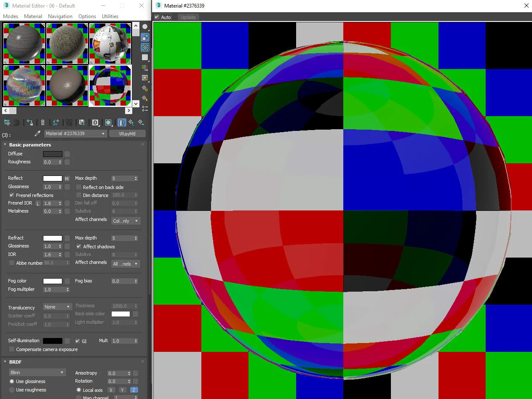
Task: Select the Local axis radio button
Action: click(79, 390)
